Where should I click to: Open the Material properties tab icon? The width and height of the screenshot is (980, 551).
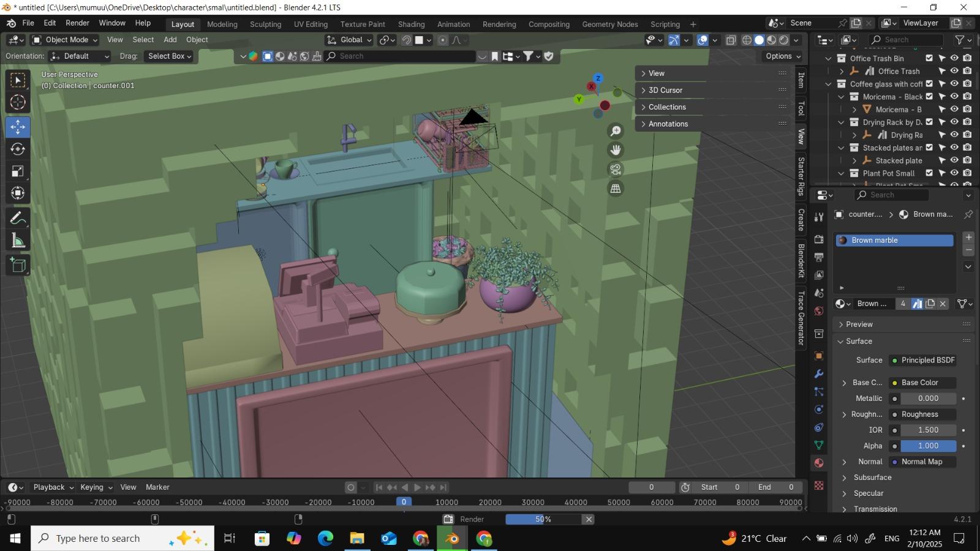coord(819,463)
